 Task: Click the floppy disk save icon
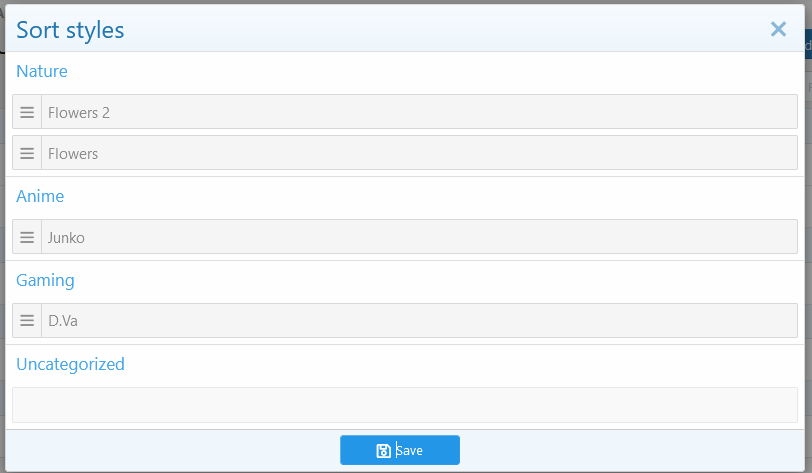click(383, 450)
